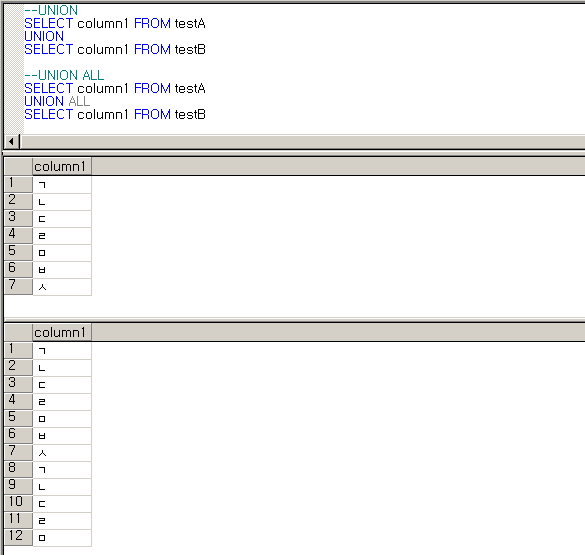Click the top-left corner cell of second result grid
This screenshot has height=555, width=585.
(18, 332)
